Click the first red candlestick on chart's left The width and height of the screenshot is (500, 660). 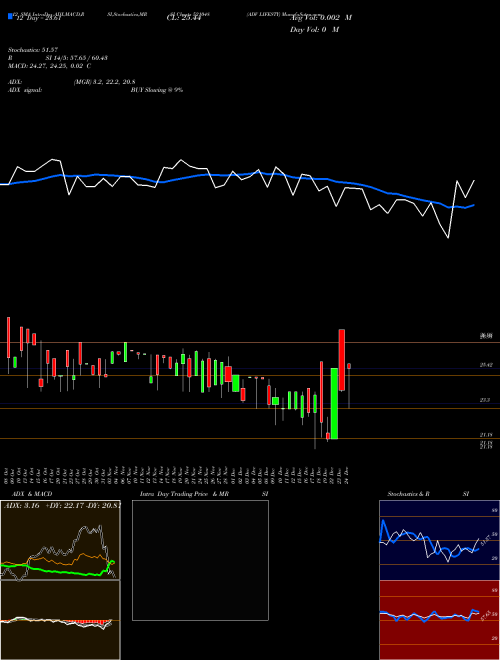(8, 338)
